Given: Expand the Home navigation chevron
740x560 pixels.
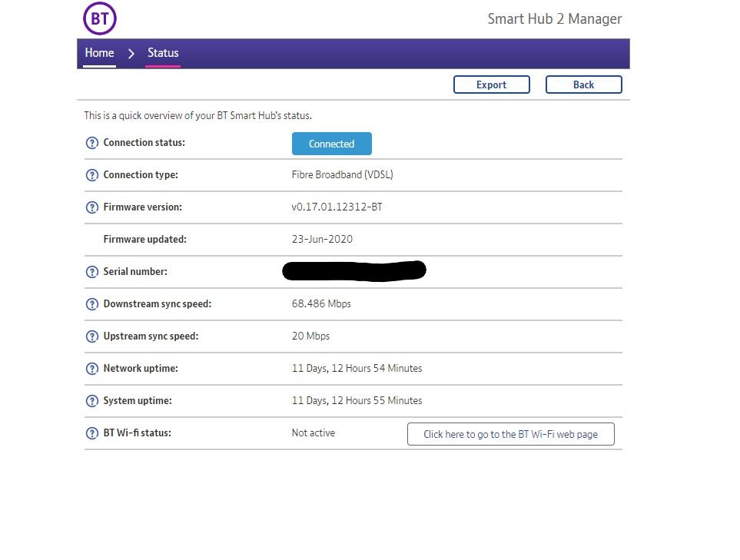Looking at the screenshot, I should click(131, 53).
